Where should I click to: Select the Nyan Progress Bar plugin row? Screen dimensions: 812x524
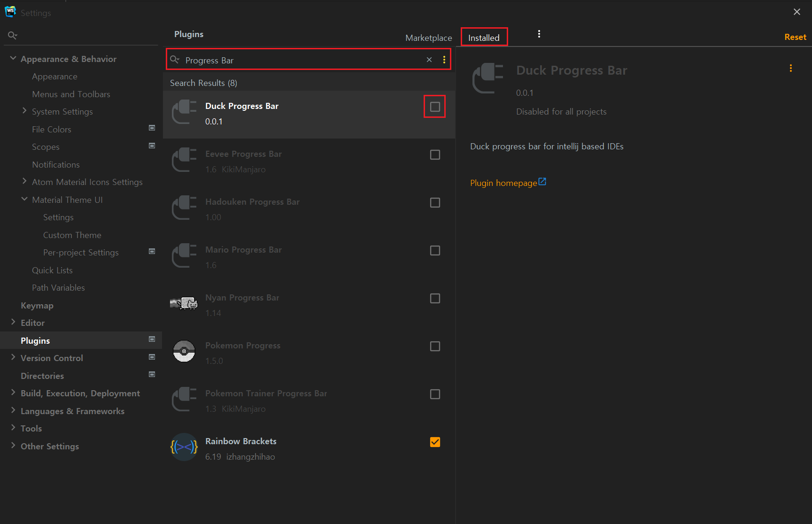point(309,305)
